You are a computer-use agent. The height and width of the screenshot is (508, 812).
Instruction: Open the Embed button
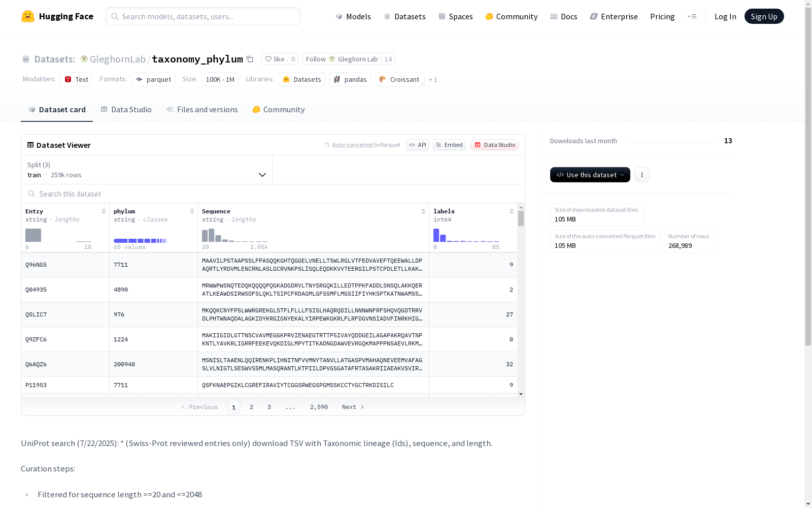(449, 145)
